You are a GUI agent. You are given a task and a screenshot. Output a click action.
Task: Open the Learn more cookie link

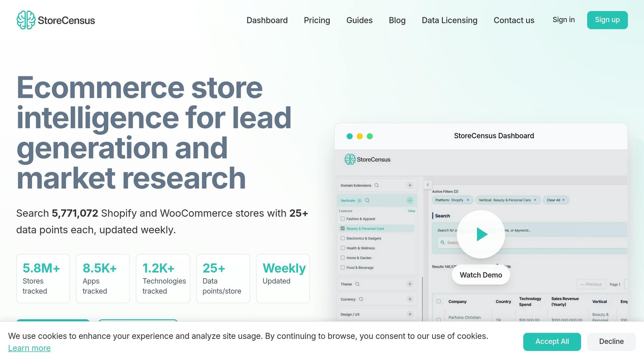(x=29, y=348)
